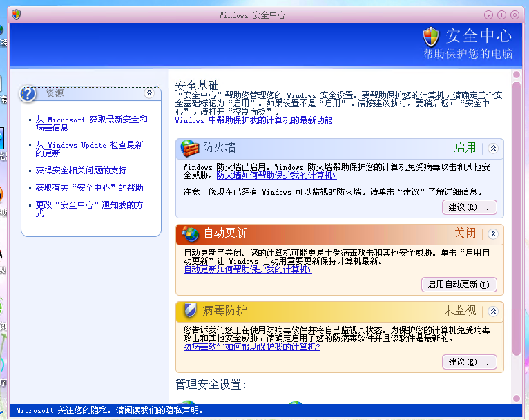The height and width of the screenshot is (420, 529).
Task: Open firewall 建议(R)... button
Action: tap(470, 207)
